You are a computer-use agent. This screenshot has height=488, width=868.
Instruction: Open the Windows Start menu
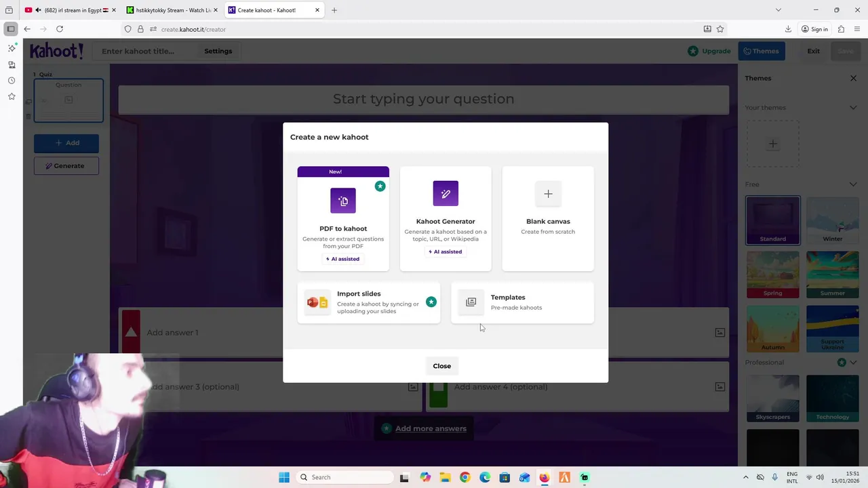click(284, 477)
